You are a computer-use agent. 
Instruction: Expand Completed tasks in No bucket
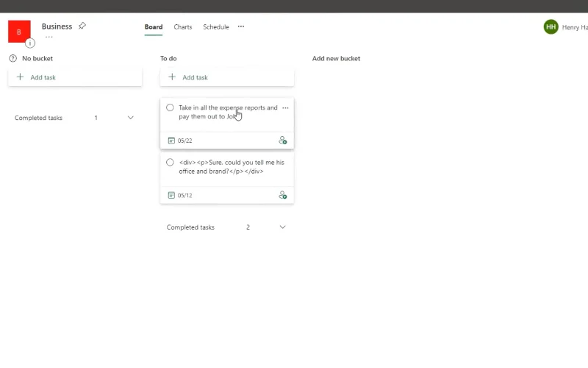click(x=131, y=118)
